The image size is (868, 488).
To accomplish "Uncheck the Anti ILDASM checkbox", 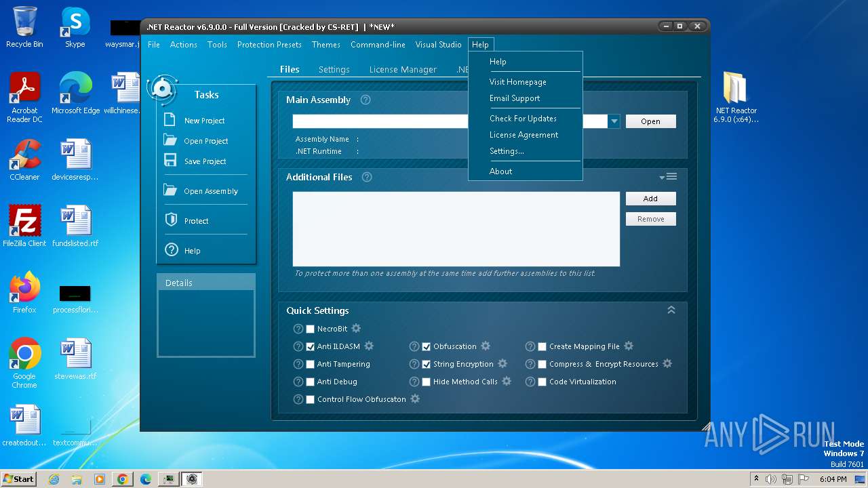I will (x=311, y=346).
